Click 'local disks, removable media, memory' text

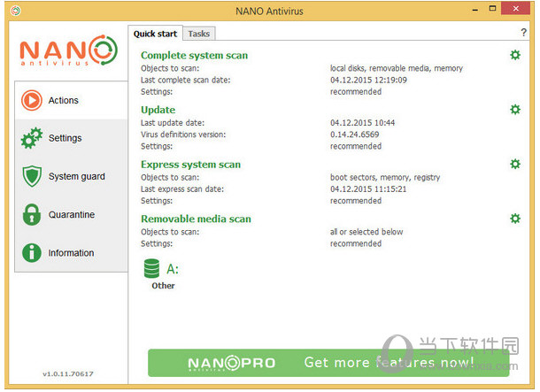pos(397,68)
